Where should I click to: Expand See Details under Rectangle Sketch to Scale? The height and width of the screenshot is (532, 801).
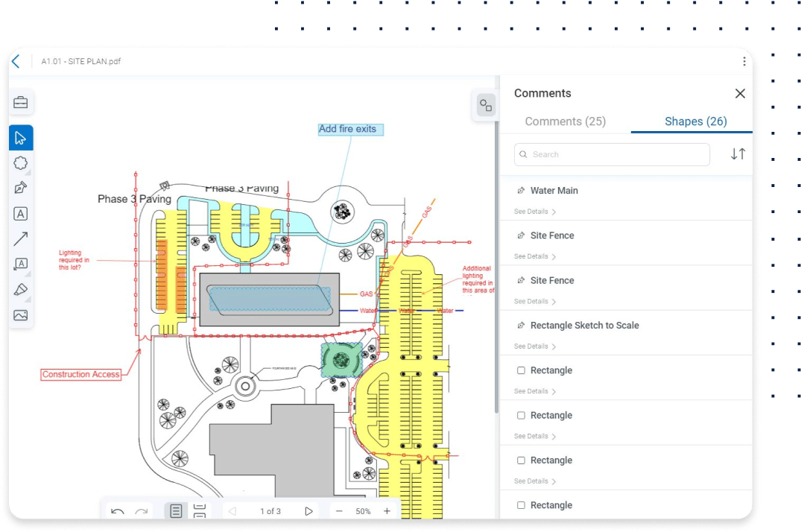pyautogui.click(x=534, y=346)
